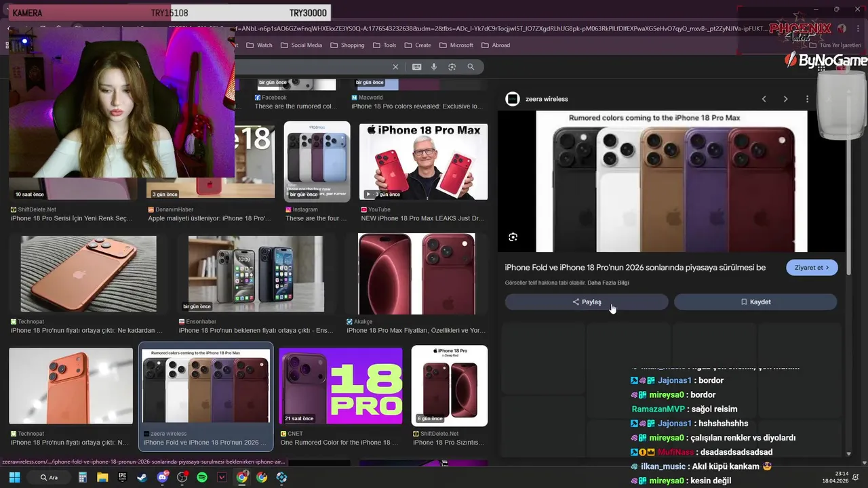Screen dimensions: 868x488
Task: Open the Daha Fazla Bilgi link
Action: click(608, 283)
